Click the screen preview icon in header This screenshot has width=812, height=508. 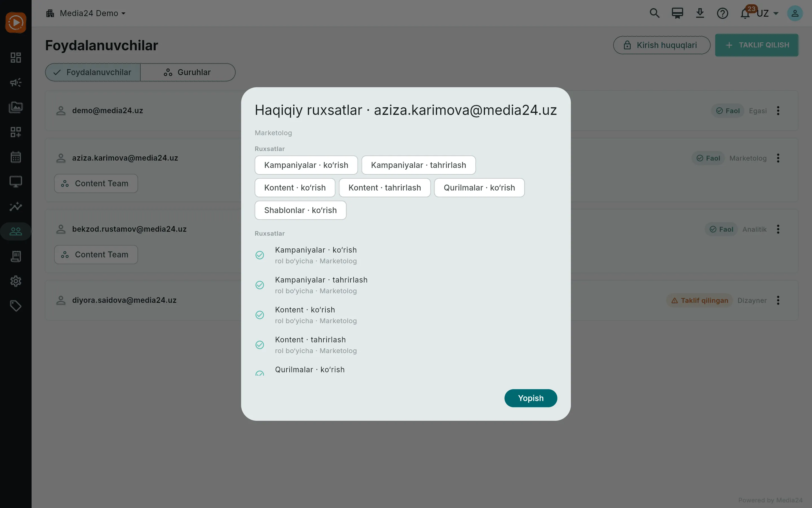677,14
